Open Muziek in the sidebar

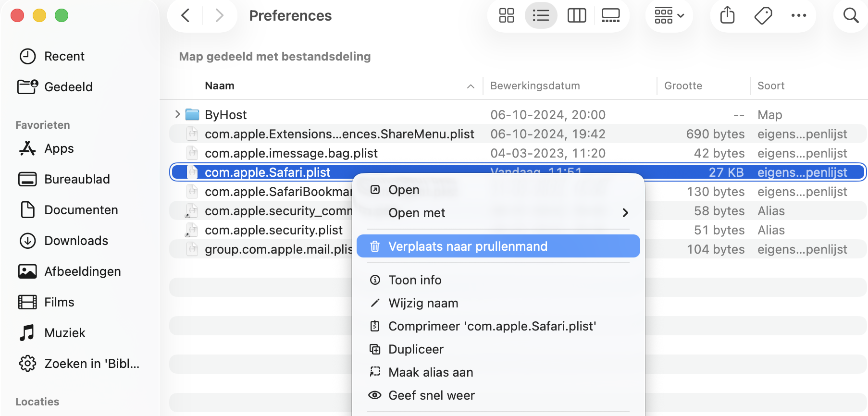click(51, 333)
